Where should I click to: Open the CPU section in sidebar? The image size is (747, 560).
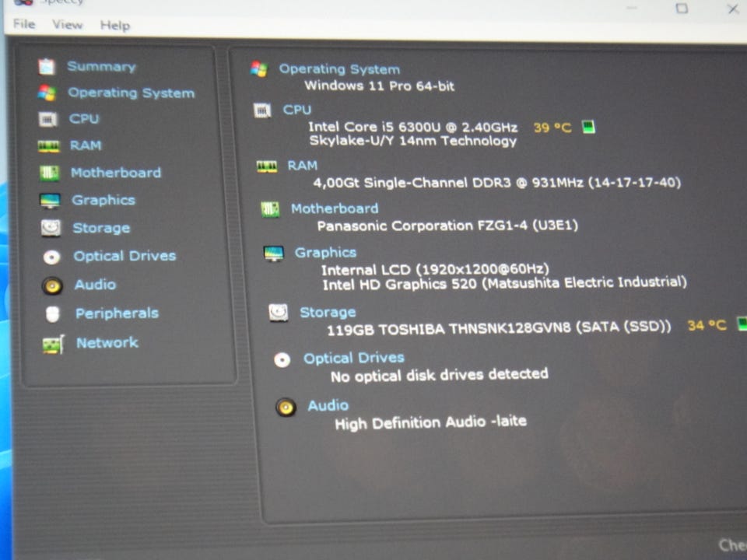84,118
